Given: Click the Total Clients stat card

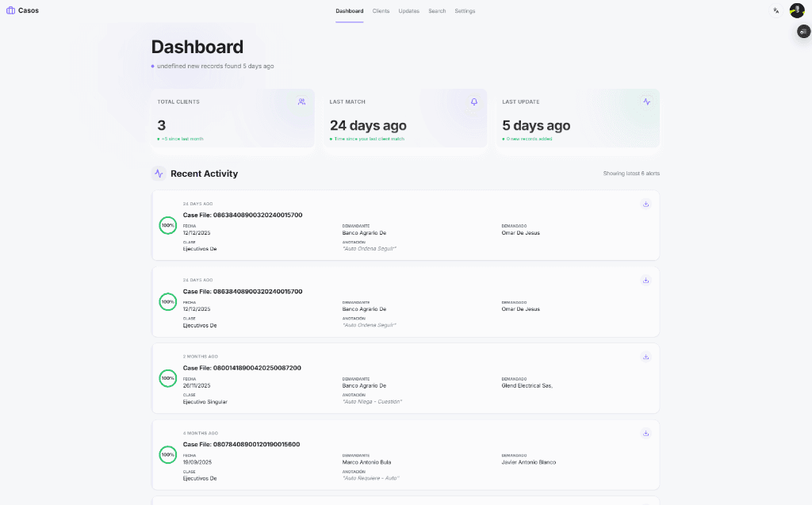Looking at the screenshot, I should (232, 118).
